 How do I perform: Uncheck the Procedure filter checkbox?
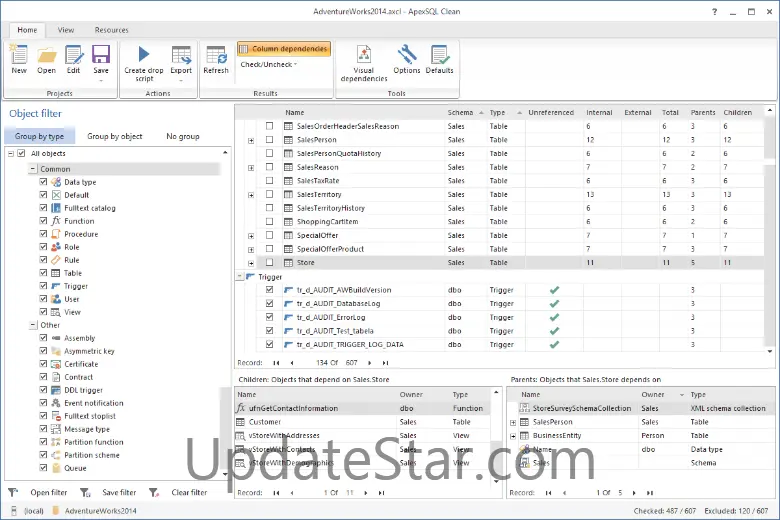coord(43,234)
